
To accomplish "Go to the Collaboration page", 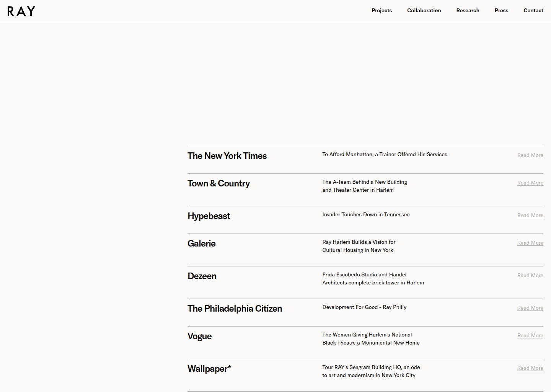I will [424, 11].
